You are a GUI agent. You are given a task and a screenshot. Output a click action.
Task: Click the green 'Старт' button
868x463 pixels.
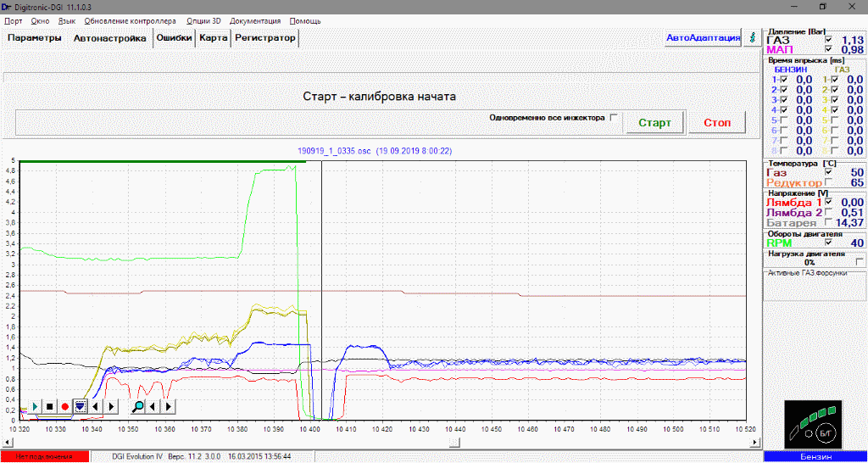654,122
